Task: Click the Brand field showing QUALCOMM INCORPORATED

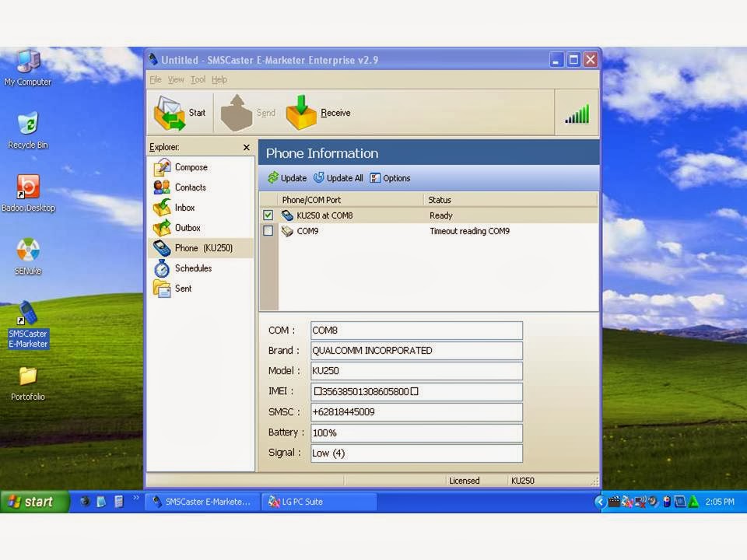Action: click(416, 351)
